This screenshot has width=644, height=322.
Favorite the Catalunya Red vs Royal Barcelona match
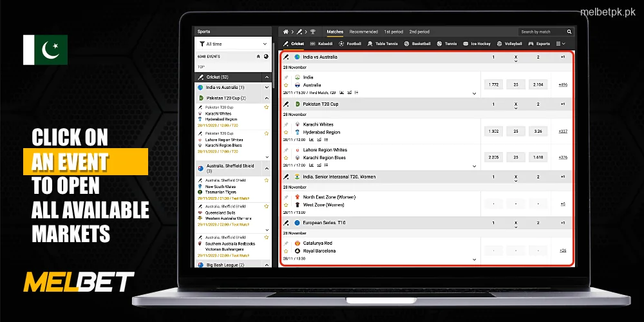pyautogui.click(x=286, y=251)
